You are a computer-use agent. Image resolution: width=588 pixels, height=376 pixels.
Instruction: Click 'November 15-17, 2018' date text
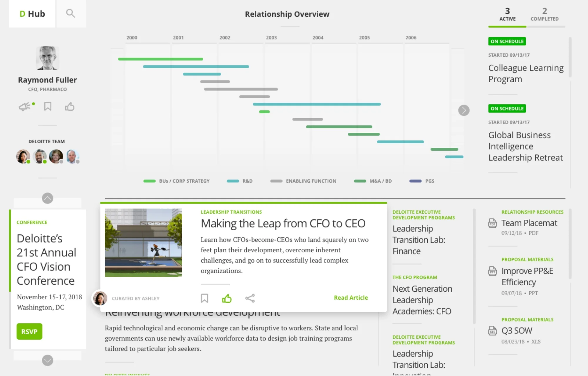coord(49,297)
